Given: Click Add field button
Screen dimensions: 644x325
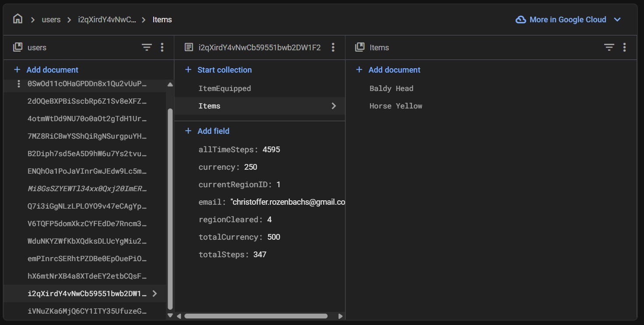Looking at the screenshot, I should coord(213,131).
